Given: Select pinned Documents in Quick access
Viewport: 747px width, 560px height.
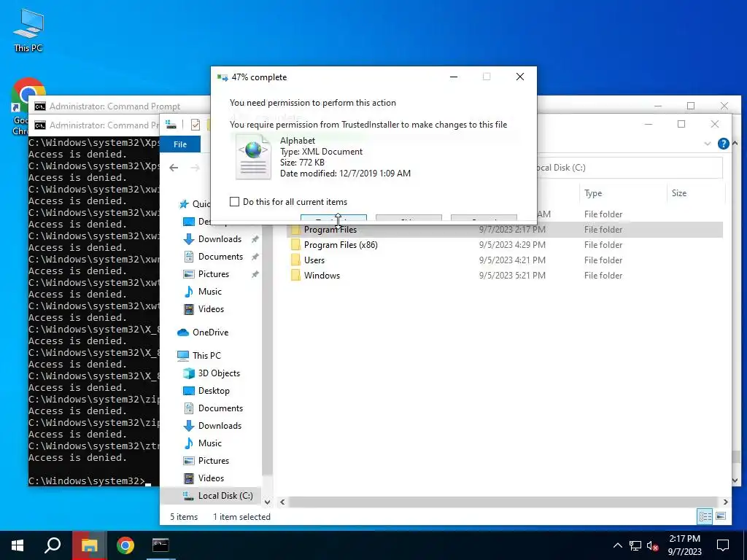Looking at the screenshot, I should click(220, 257).
